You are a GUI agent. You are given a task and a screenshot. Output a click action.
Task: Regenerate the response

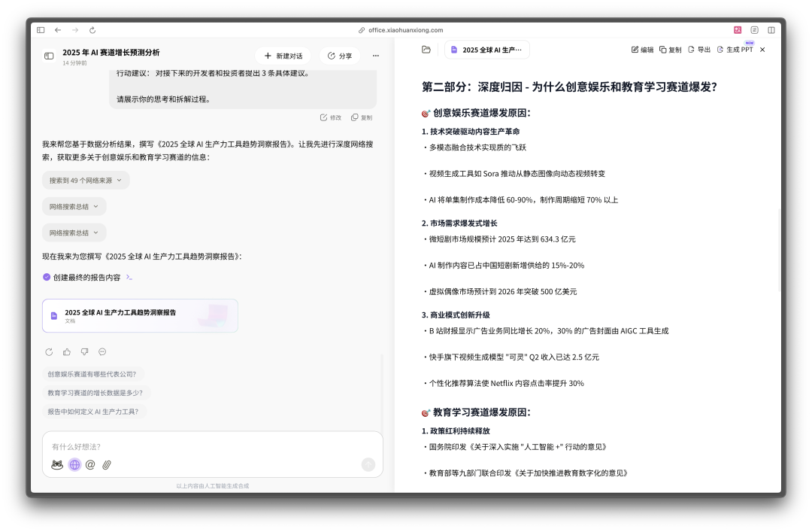pos(49,352)
